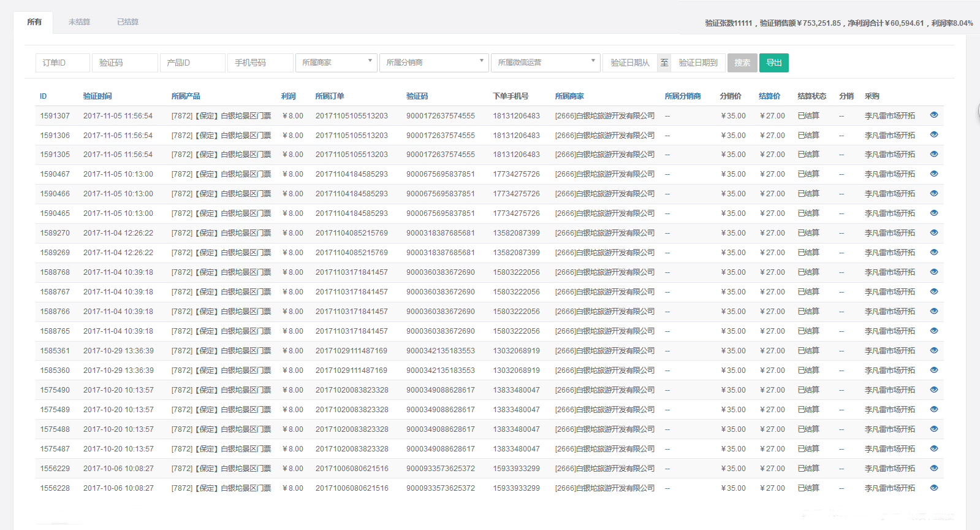Click the gray 搜索 search button

(742, 63)
